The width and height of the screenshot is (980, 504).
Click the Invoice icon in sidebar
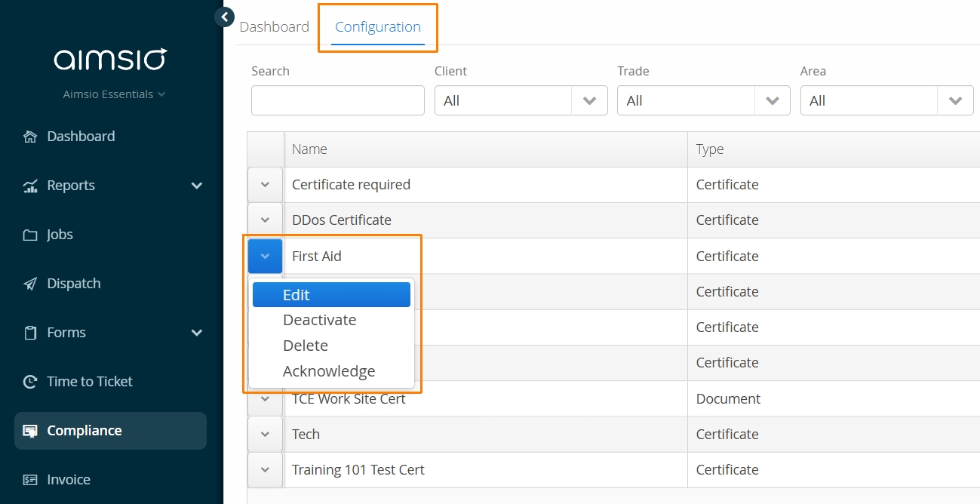coord(30,480)
